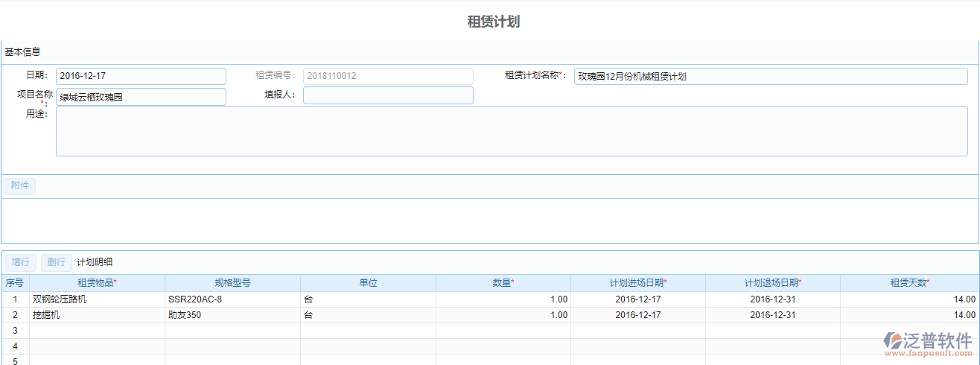
Task: Click entry date 2016-12-17 in 挖掘机 row
Action: 638,315
